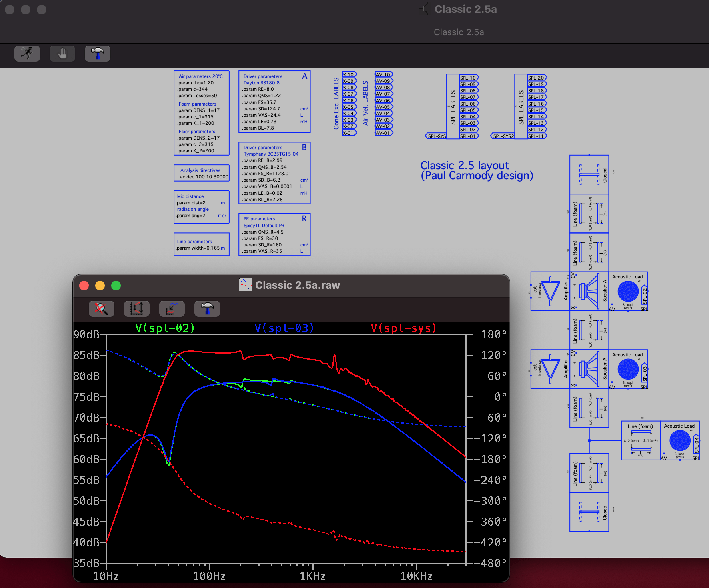Open the pick visible traces tool

pyautogui.click(x=172, y=309)
